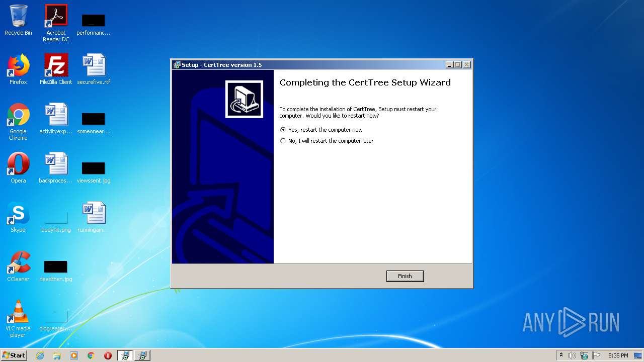Minimize the CertTree Setup window
The width and height of the screenshot is (644, 362).
pos(449,65)
